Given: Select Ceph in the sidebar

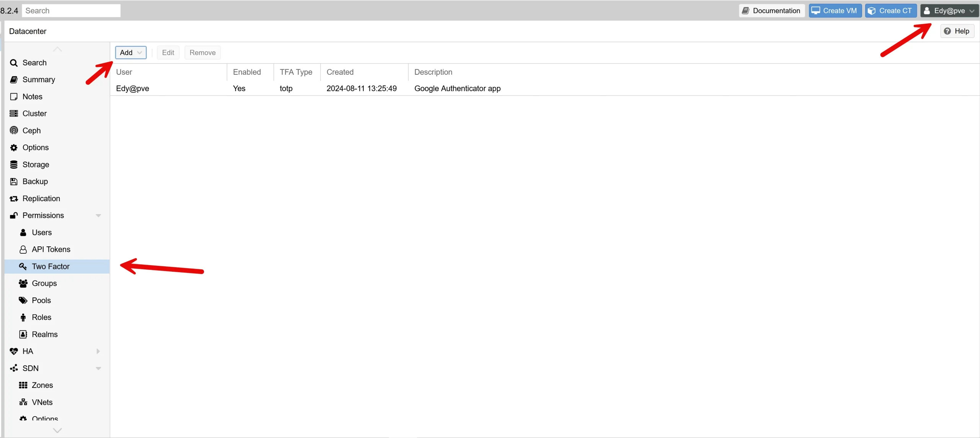Looking at the screenshot, I should (31, 130).
